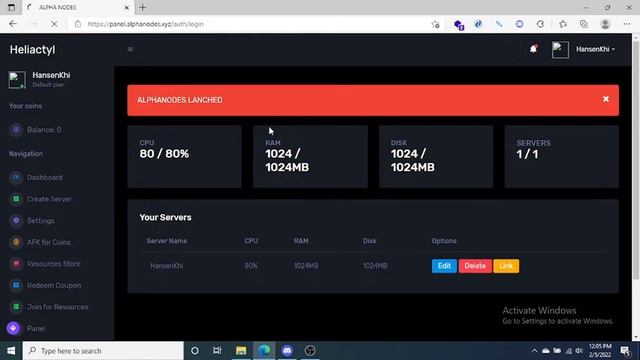Image resolution: width=640 pixels, height=360 pixels.
Task: Open browser Settings and more menu
Action: tap(627, 24)
